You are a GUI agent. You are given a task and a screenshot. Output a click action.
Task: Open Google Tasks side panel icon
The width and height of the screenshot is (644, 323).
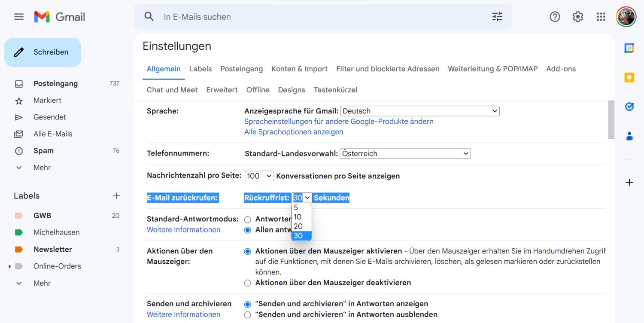click(x=629, y=107)
